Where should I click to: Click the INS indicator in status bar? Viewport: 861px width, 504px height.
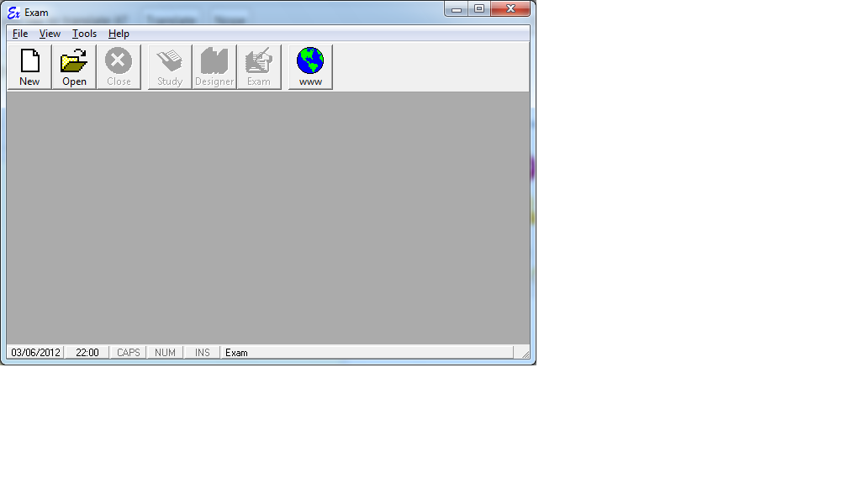[x=202, y=353]
